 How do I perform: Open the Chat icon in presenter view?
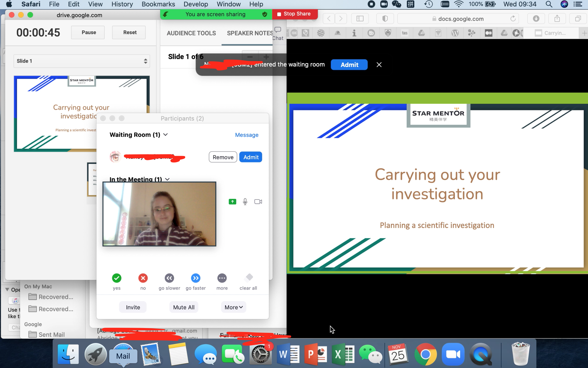click(x=278, y=34)
